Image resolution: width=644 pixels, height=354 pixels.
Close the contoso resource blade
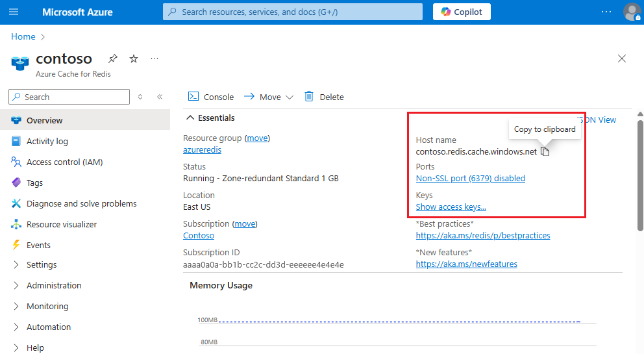coord(622,58)
